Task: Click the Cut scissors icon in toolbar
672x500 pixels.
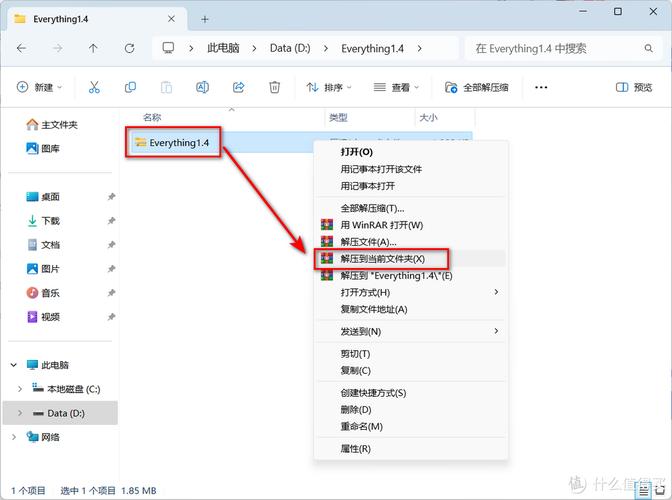Action: click(x=94, y=88)
